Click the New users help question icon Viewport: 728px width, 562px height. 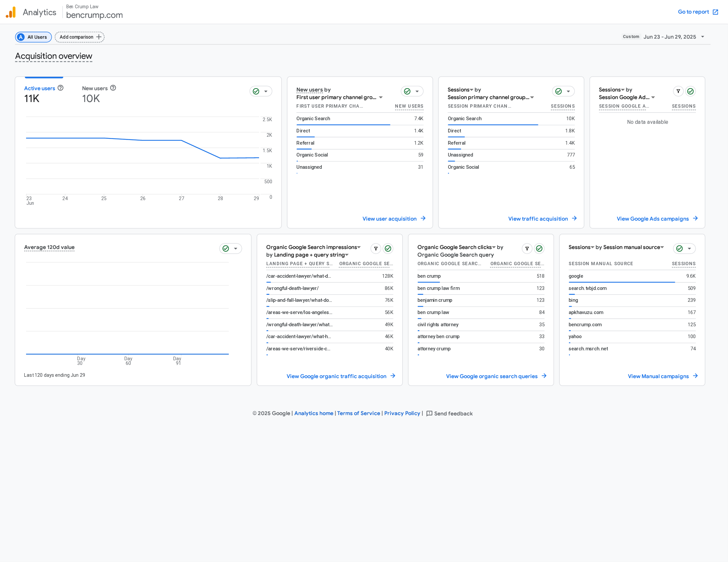pyautogui.click(x=113, y=88)
